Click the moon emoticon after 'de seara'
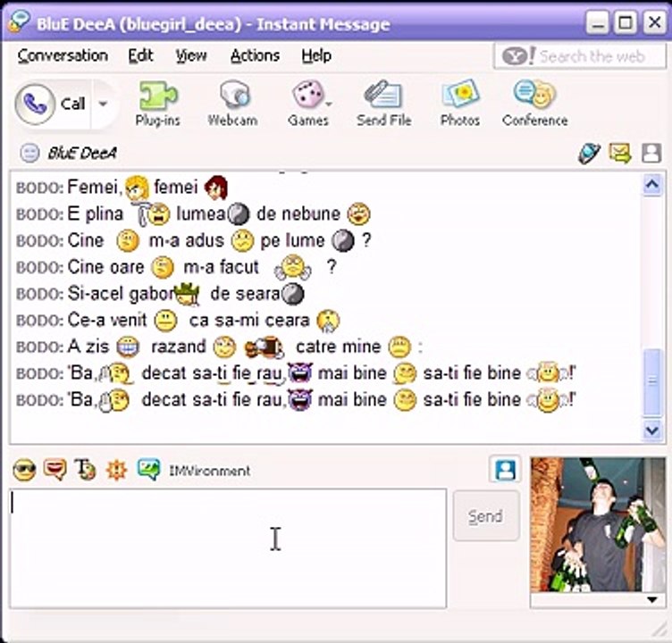This screenshot has height=643, width=672. [x=292, y=295]
